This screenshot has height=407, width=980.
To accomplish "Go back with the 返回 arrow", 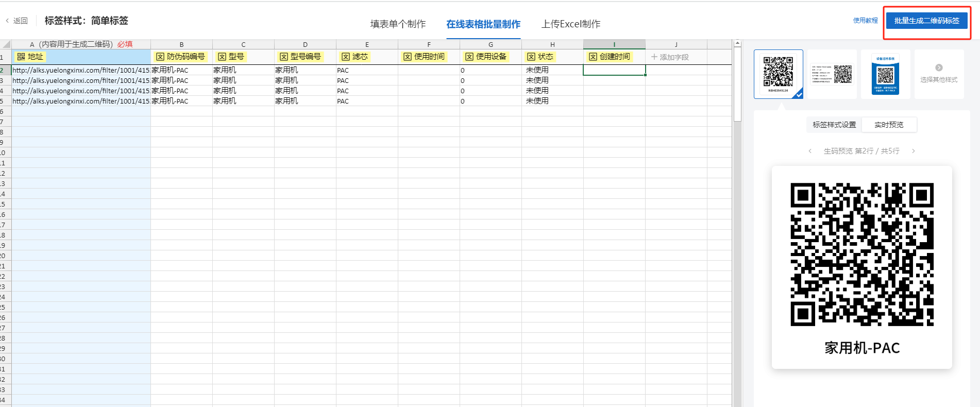I will (7, 21).
